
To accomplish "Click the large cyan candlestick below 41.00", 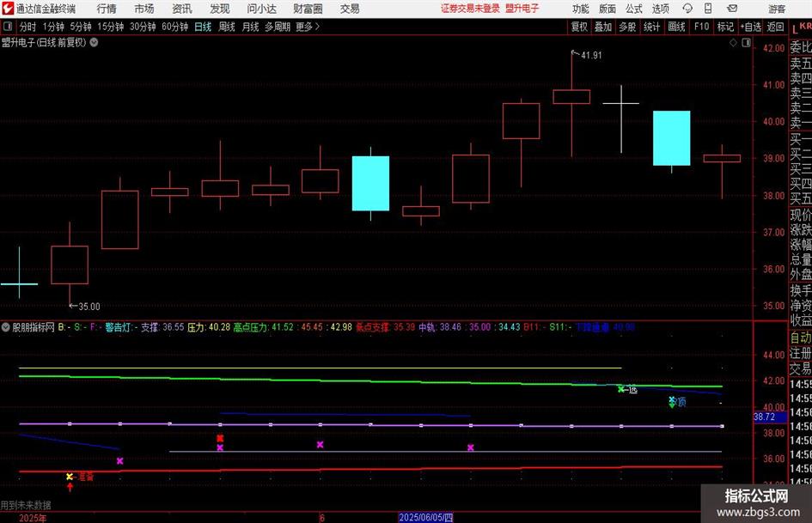I will click(672, 137).
